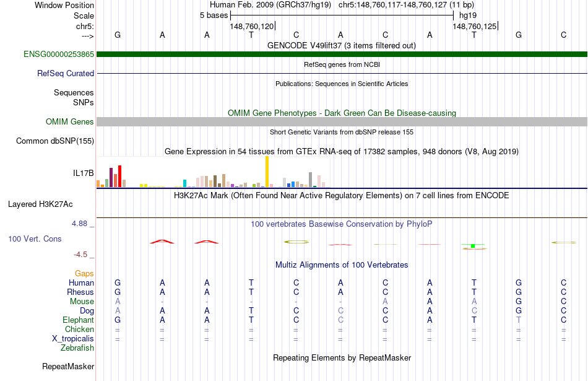
Task: Click the orange Gaps alignment label
Action: point(84,274)
